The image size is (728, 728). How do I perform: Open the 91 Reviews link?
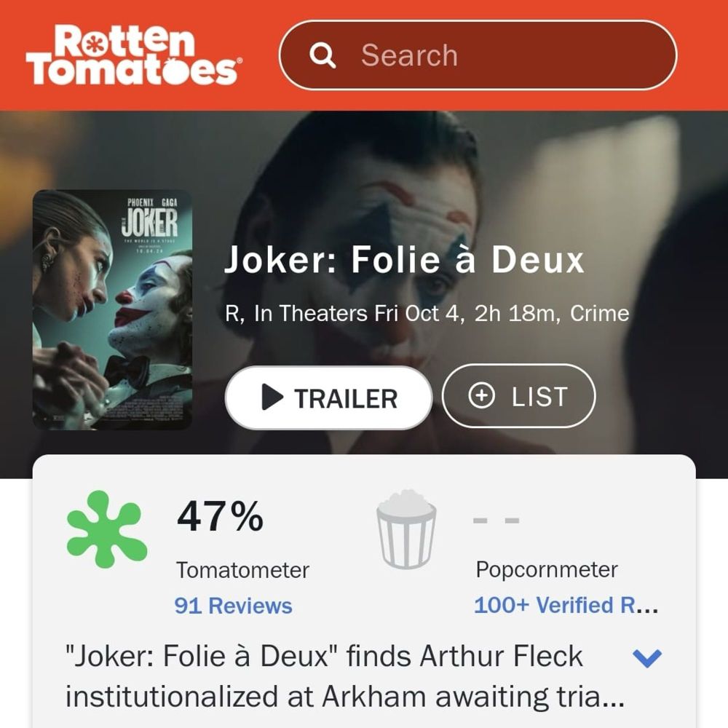click(234, 606)
